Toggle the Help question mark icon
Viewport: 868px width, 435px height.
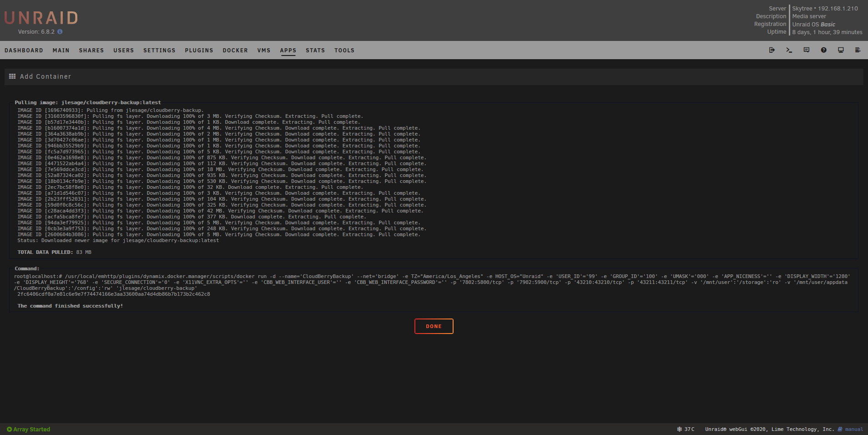coord(824,50)
